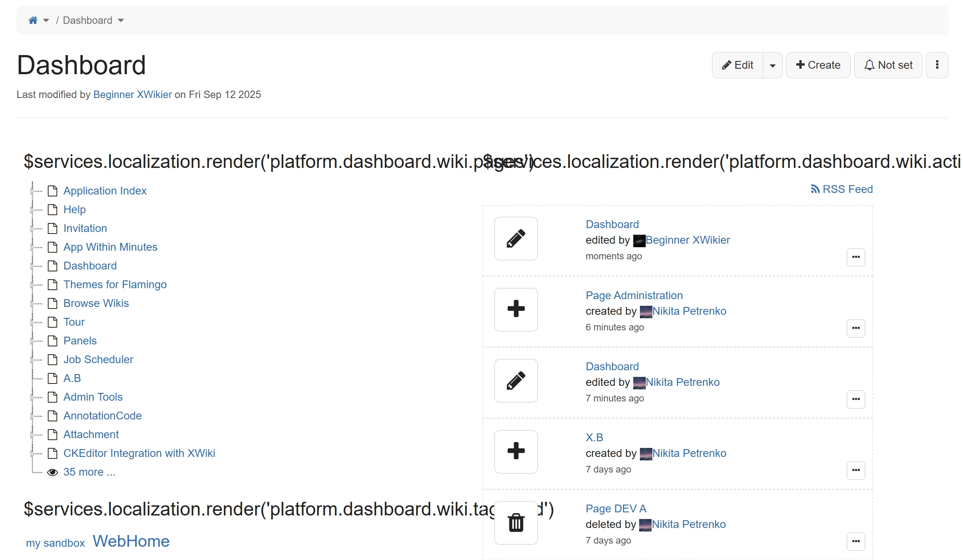Select the CKEditor Integration with XWiki page

pyautogui.click(x=139, y=453)
